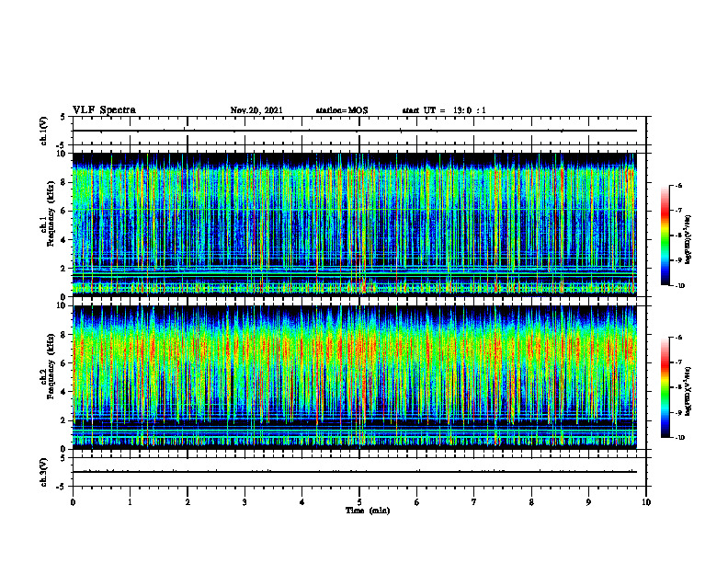728x563 pixels.
Task: Click the 'Time (min)' axis label
Action: pyautogui.click(x=368, y=511)
